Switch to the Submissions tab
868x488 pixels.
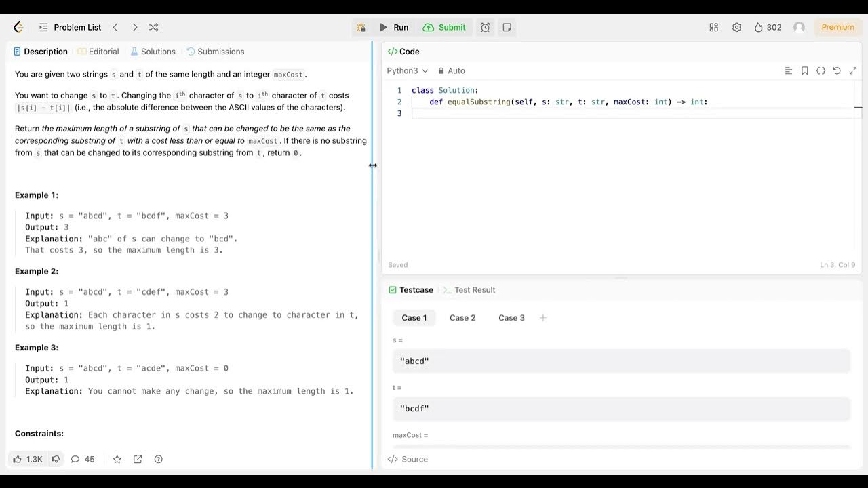[215, 52]
